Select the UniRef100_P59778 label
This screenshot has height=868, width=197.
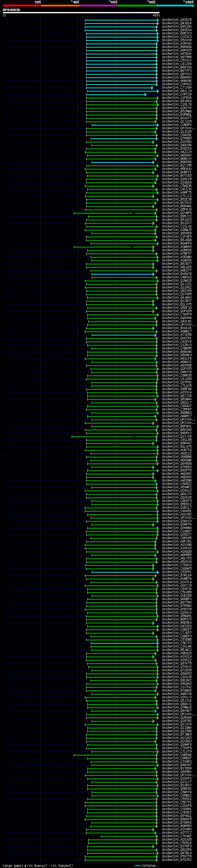coord(177,856)
